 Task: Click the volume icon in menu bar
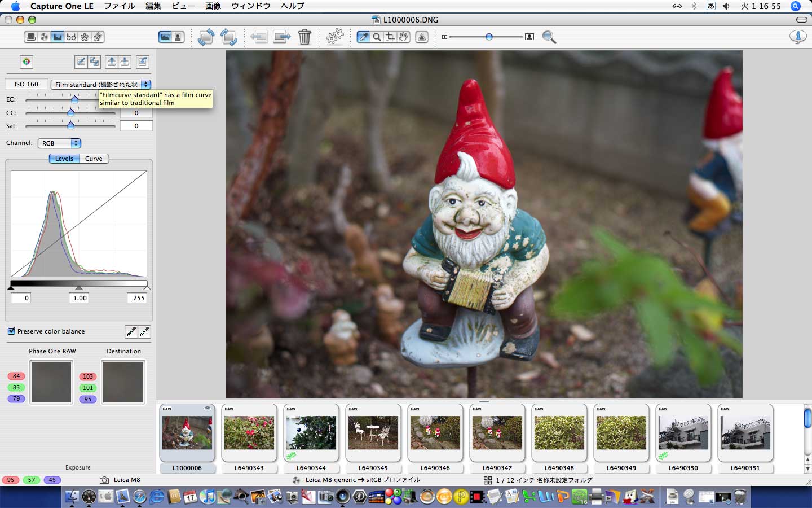click(x=726, y=6)
